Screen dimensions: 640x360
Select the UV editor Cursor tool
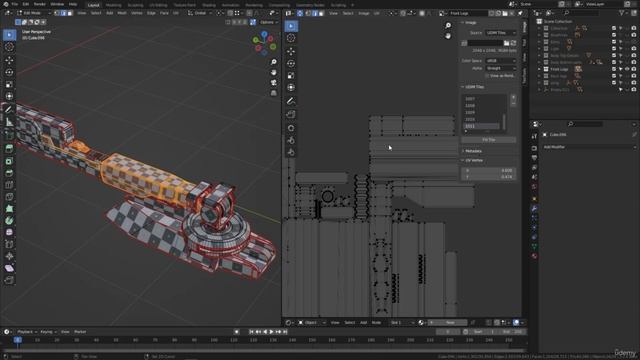pos(291,38)
